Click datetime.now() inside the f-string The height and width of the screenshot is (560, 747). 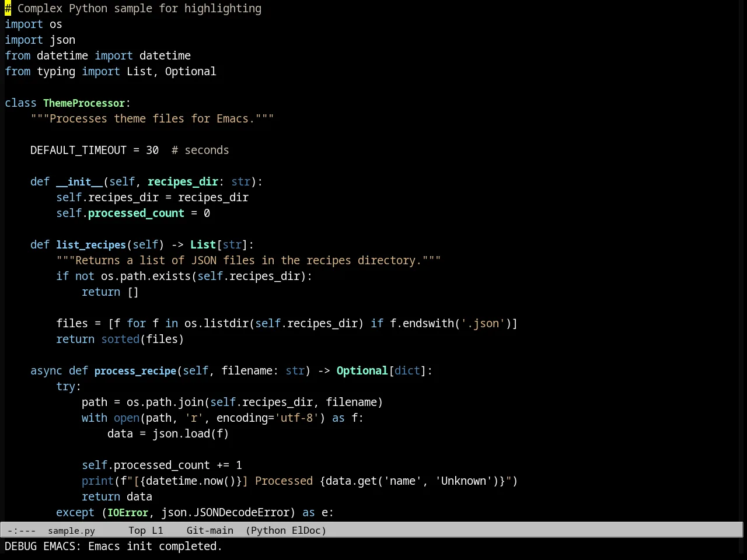(191, 481)
